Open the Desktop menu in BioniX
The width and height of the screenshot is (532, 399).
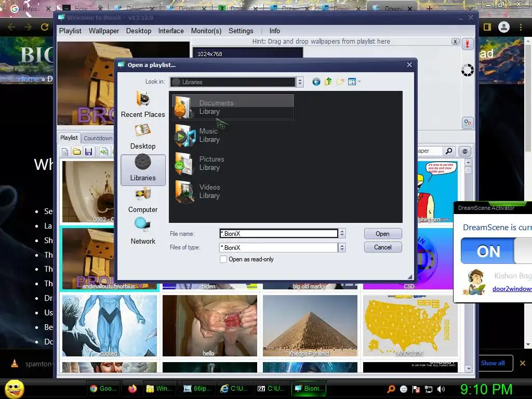(139, 31)
